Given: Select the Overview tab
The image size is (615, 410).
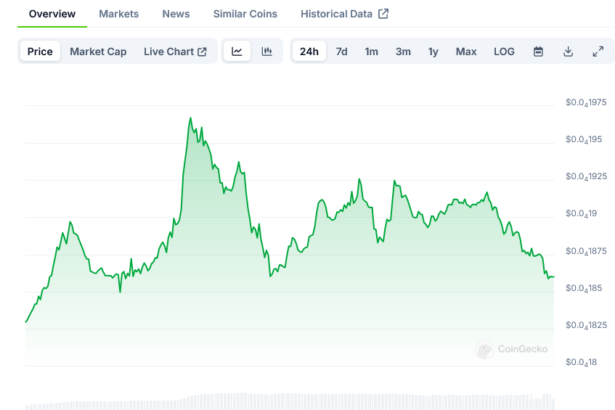Looking at the screenshot, I should point(52,14).
